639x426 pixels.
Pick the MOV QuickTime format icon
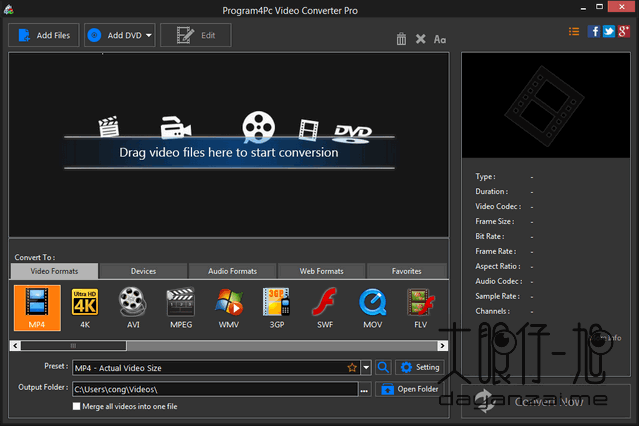click(x=373, y=308)
